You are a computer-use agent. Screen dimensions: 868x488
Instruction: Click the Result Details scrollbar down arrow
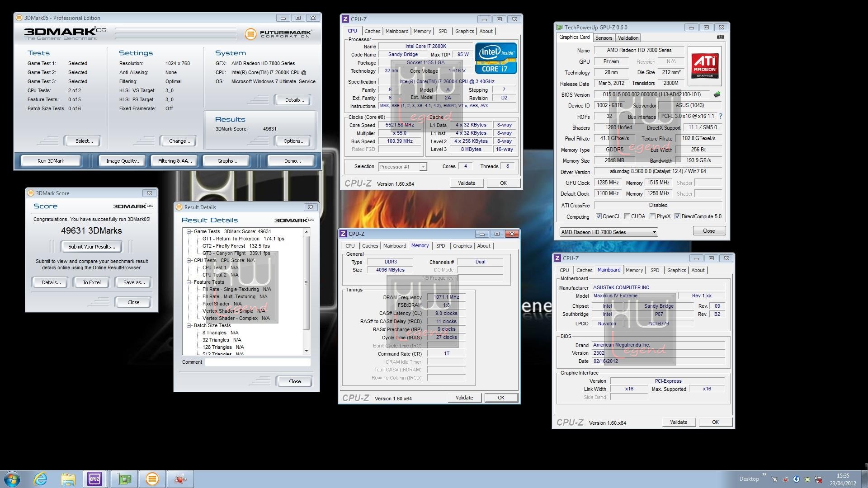pos(307,351)
